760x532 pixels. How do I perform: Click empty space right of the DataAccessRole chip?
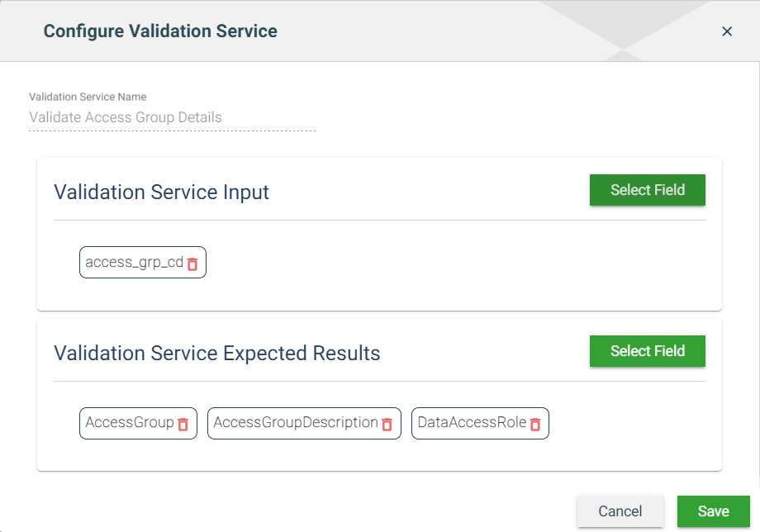628,424
